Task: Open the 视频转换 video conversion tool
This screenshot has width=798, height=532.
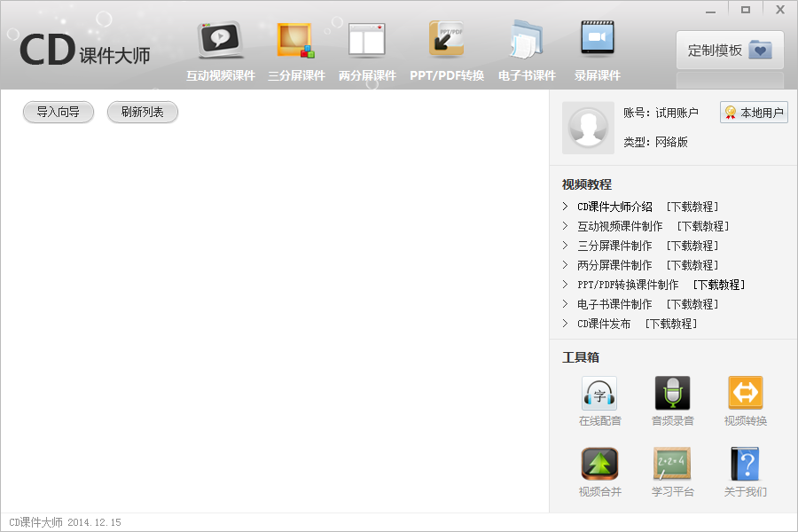Action: (x=745, y=394)
